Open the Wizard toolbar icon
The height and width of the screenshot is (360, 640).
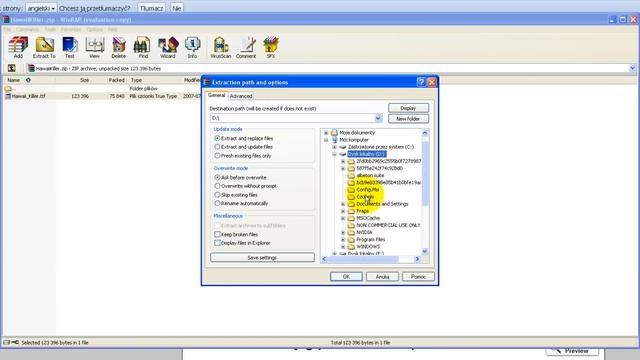[x=168, y=47]
